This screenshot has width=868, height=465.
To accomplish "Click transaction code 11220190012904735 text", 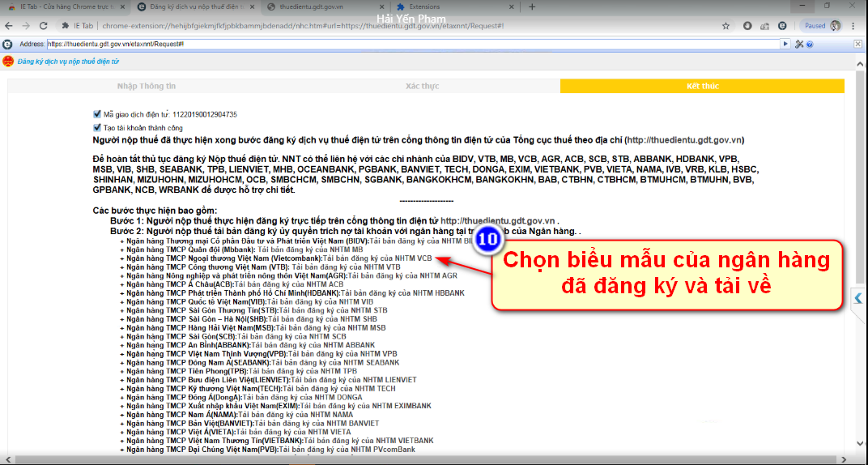I will [x=205, y=114].
